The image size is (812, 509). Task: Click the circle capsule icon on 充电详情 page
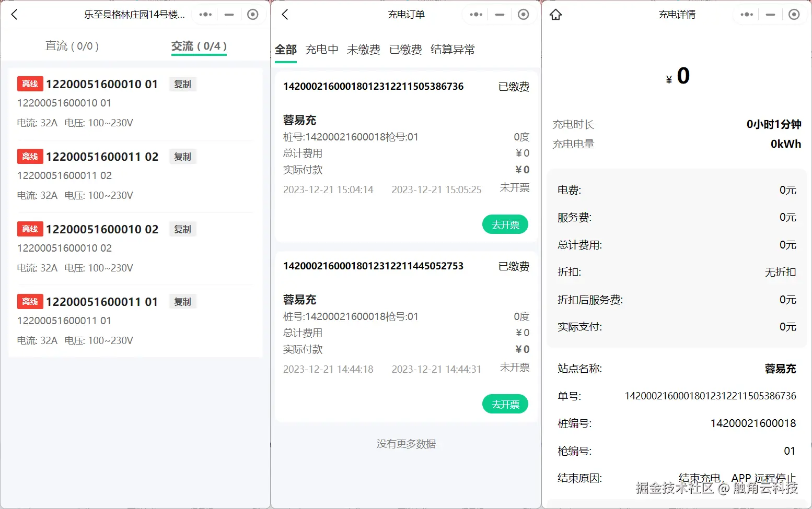click(x=794, y=15)
